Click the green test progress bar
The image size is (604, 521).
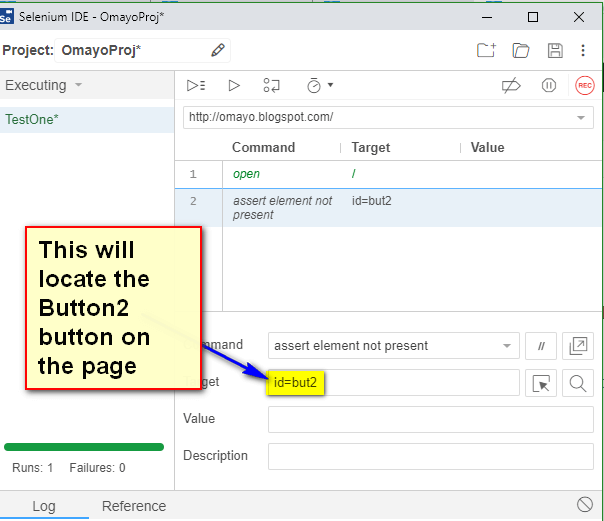[x=84, y=447]
